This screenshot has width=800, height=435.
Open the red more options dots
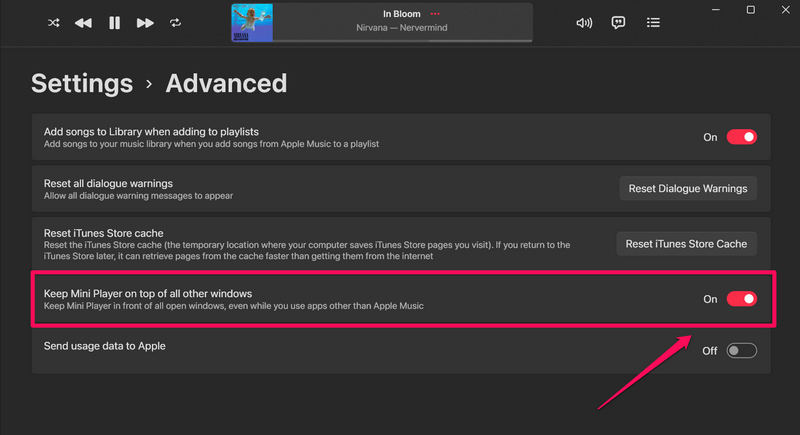click(x=435, y=14)
